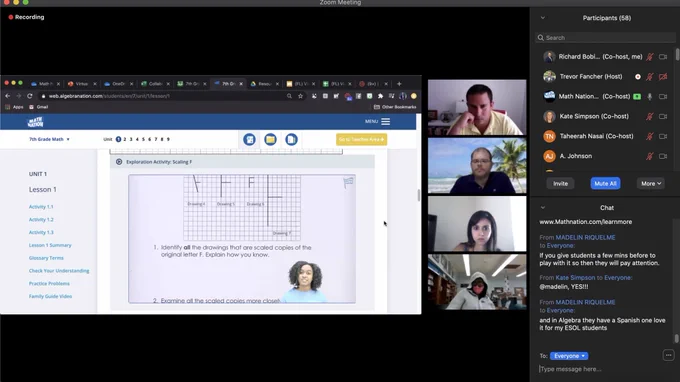Viewport: 680px width, 382px height.
Task: Toggle Kate Simpson's video camera icon
Action: pyautogui.click(x=663, y=117)
